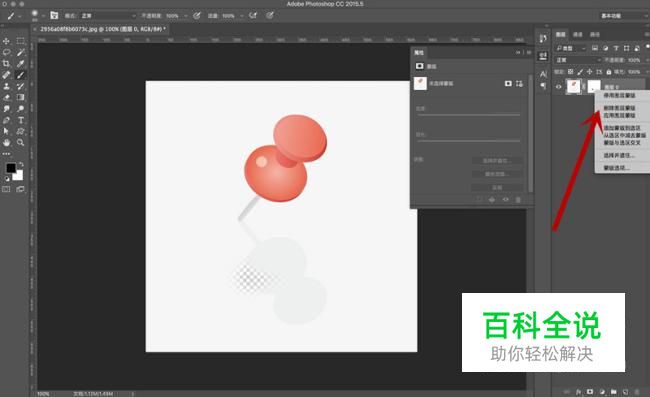The image size is (650, 397).
Task: Click trash icon in Properties panel
Action: point(518,200)
